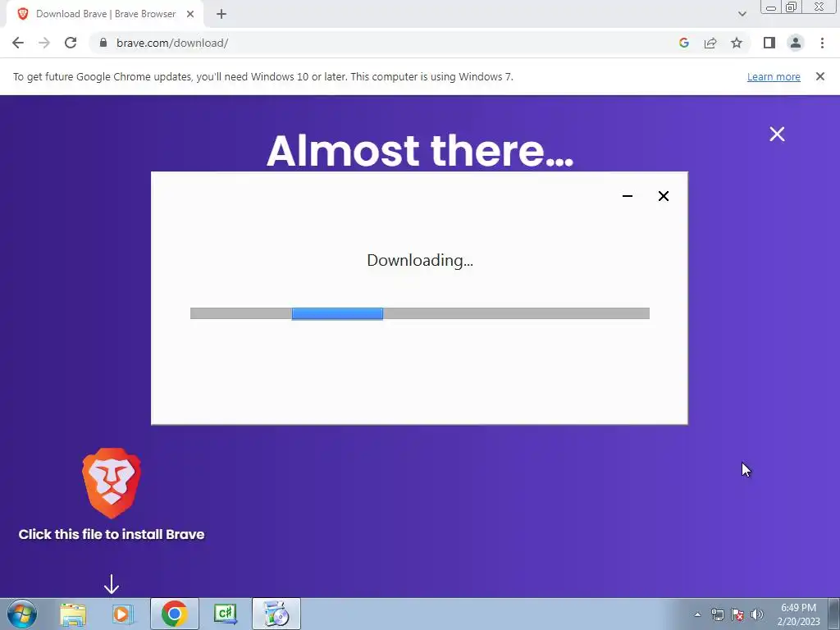Viewport: 840px width, 630px height.
Task: Open a new tab with the plus button
Action: [221, 15]
